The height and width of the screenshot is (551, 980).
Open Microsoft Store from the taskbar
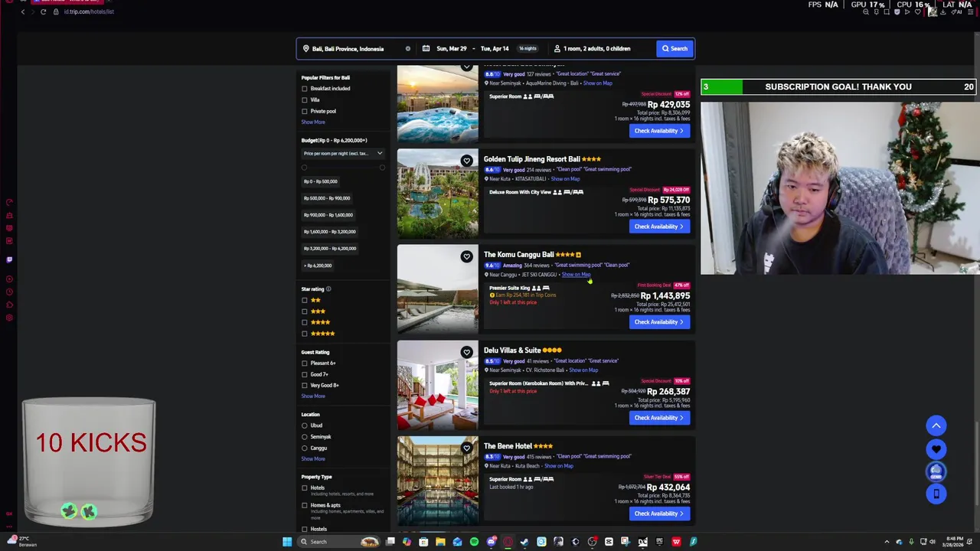tap(423, 542)
